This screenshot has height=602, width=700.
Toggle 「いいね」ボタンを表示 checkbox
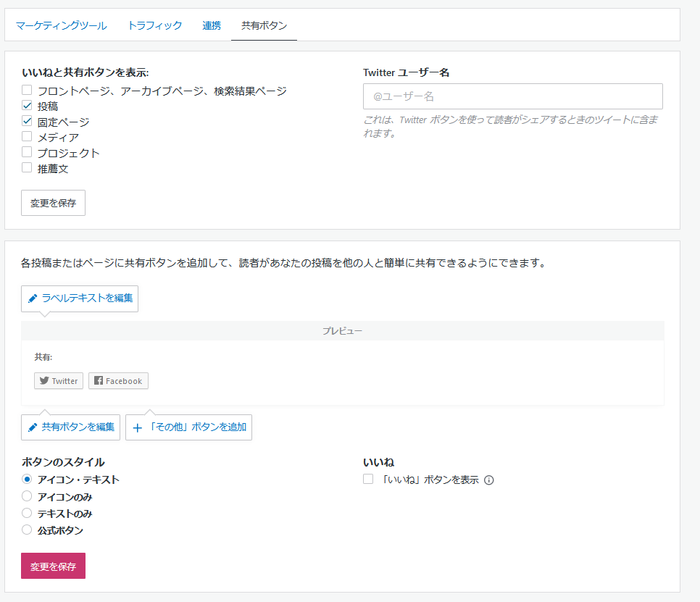[368, 479]
